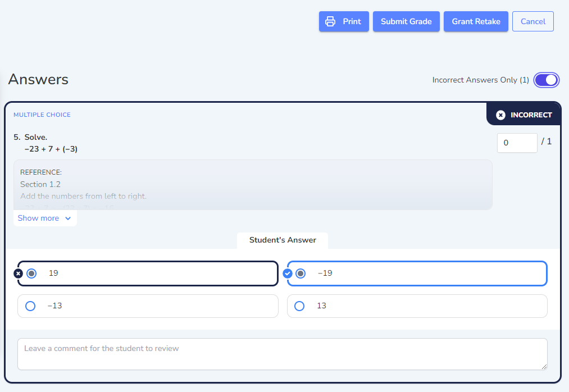Click the MULTIPLE CHOICE label
This screenshot has height=392, width=569.
[42, 115]
